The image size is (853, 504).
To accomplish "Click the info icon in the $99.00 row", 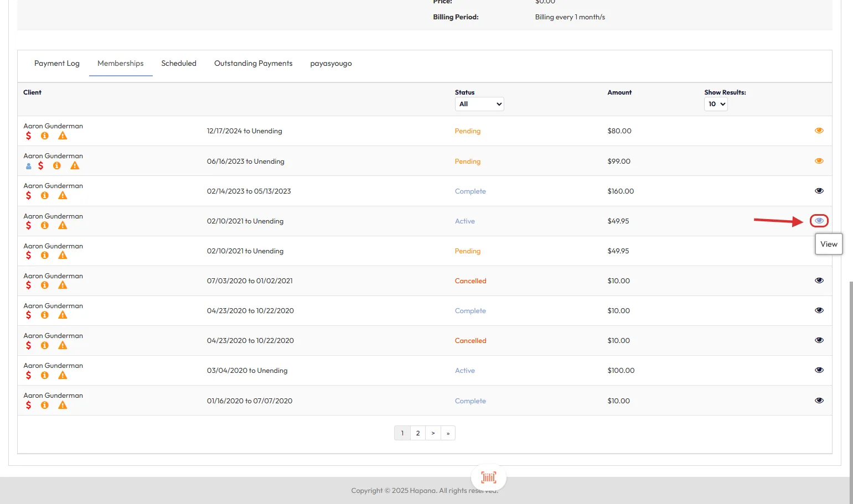I will (56, 166).
